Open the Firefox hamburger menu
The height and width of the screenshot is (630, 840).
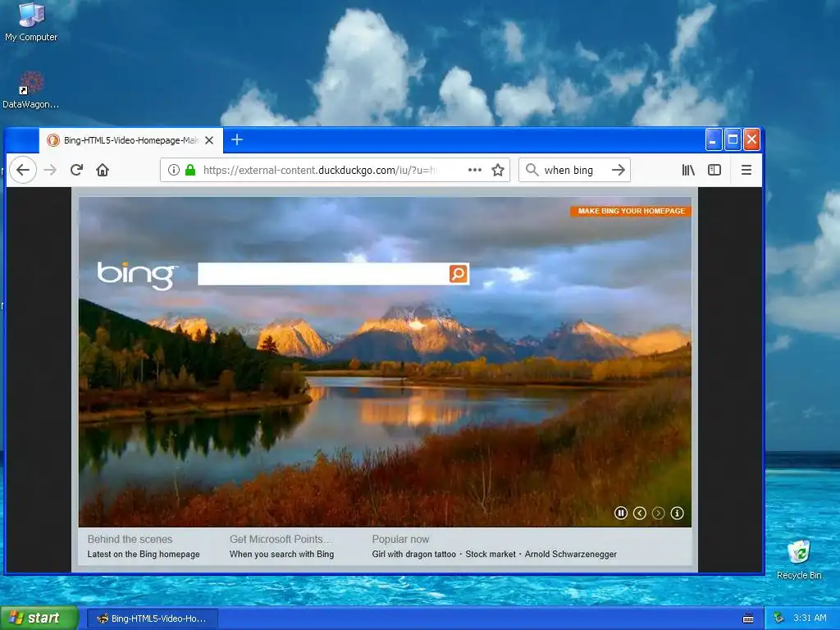(746, 171)
